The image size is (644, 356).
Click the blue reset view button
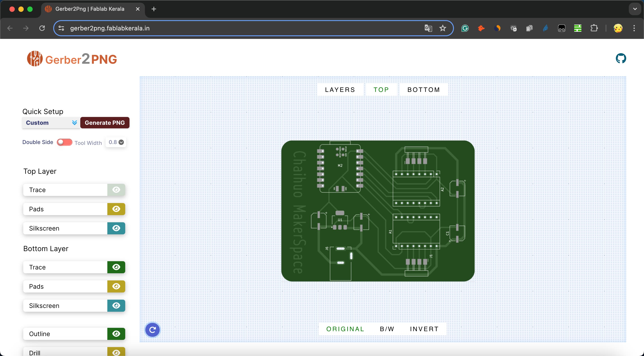click(x=153, y=330)
